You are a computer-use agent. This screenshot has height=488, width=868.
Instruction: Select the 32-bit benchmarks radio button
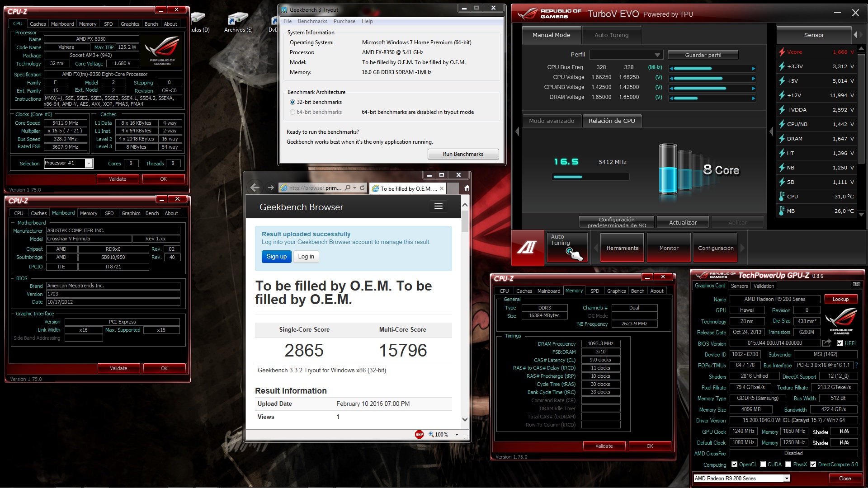[x=292, y=102]
